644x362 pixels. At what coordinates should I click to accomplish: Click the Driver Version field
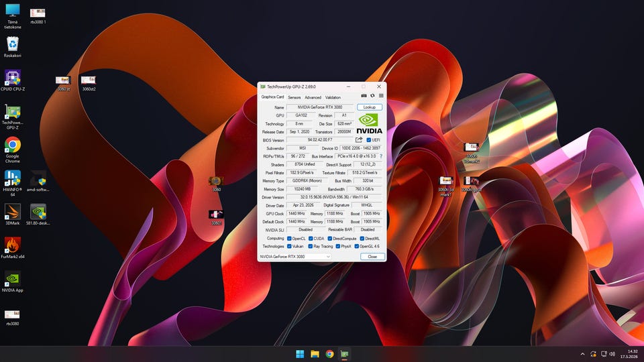(x=334, y=197)
